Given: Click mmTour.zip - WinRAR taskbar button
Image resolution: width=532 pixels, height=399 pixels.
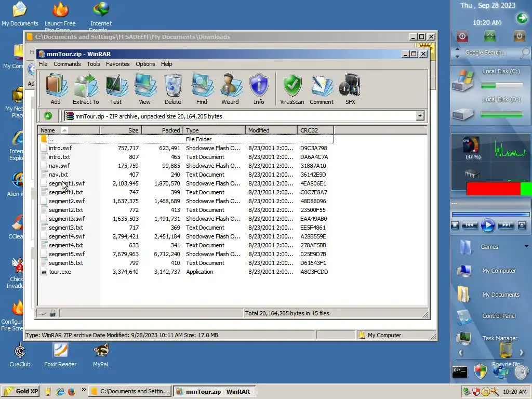Looking at the screenshot, I should (x=215, y=391).
